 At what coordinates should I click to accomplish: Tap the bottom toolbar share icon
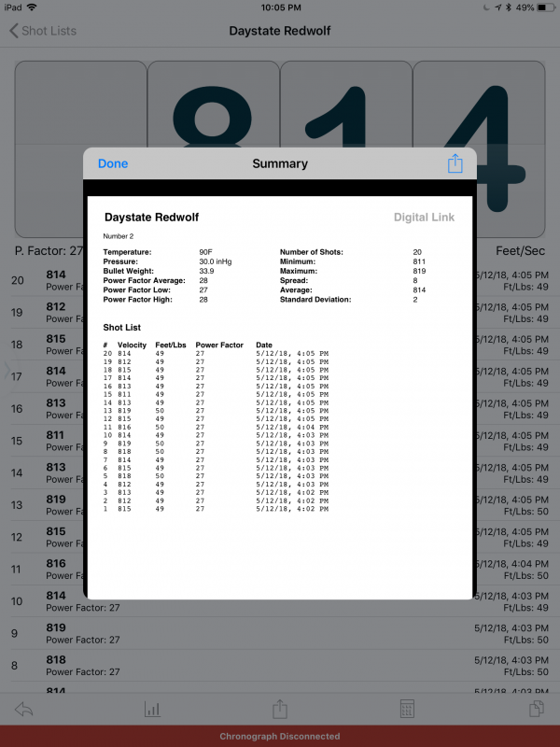tap(280, 709)
